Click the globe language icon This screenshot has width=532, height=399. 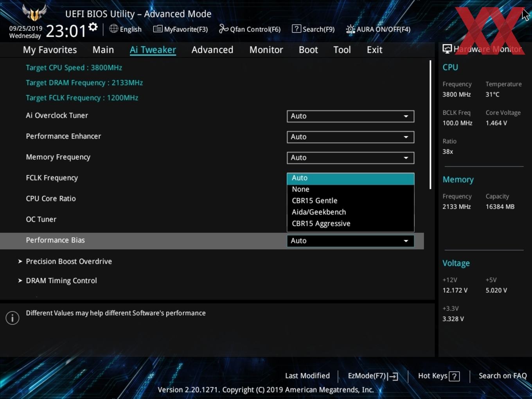[113, 29]
